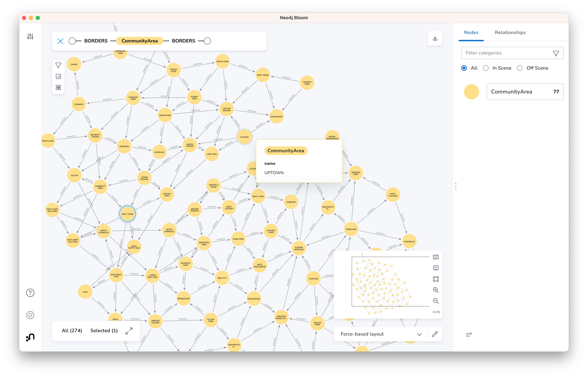Click the second BORDERS text in search
Viewport: 588px width, 377px height.
coord(183,41)
